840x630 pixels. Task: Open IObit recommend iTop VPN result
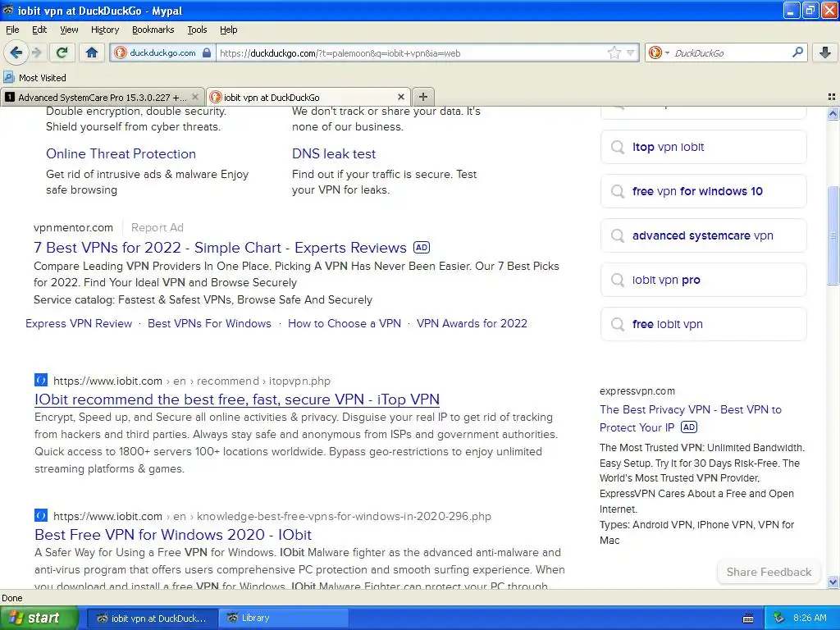tap(237, 399)
